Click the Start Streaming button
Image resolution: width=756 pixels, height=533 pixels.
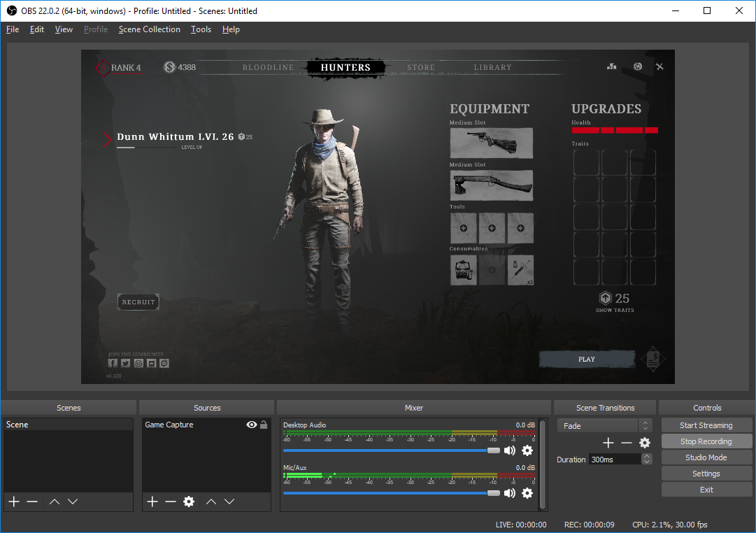tap(706, 425)
